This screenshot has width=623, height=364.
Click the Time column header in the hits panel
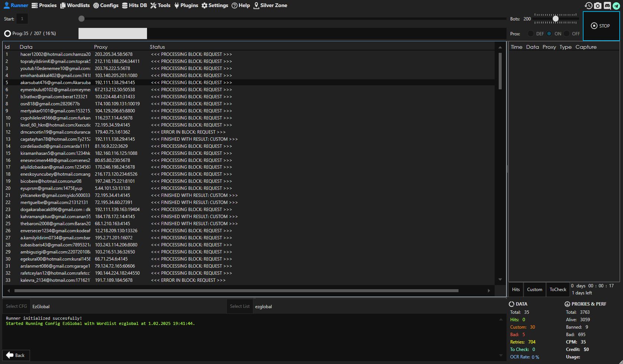pos(517,47)
